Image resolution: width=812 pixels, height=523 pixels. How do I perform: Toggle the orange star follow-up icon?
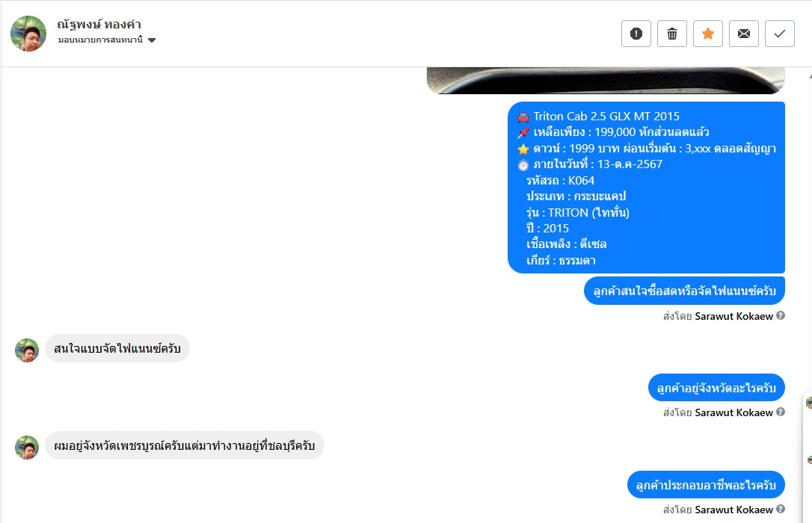(x=708, y=34)
